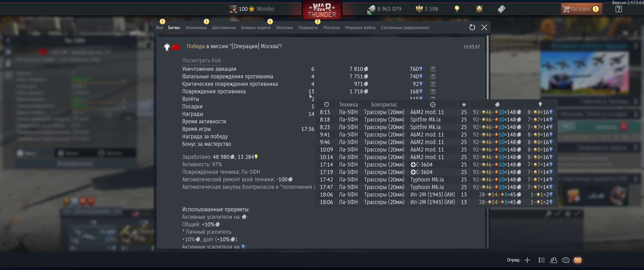This screenshot has width=644, height=270.
Task: Open the mail envelope icon at the bottom right
Action: (x=578, y=260)
